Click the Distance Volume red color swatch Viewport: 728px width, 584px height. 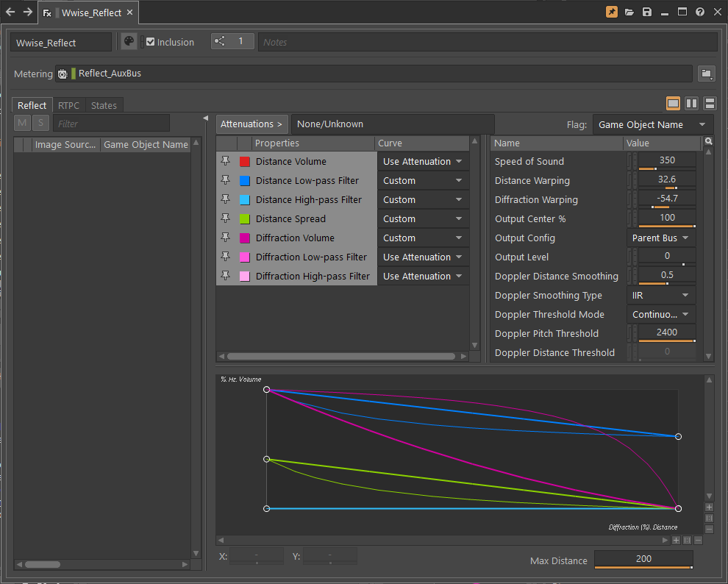click(x=245, y=162)
